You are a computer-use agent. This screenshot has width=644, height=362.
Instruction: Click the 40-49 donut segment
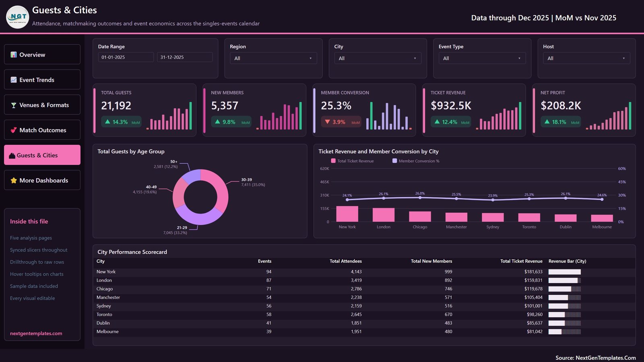click(179, 192)
